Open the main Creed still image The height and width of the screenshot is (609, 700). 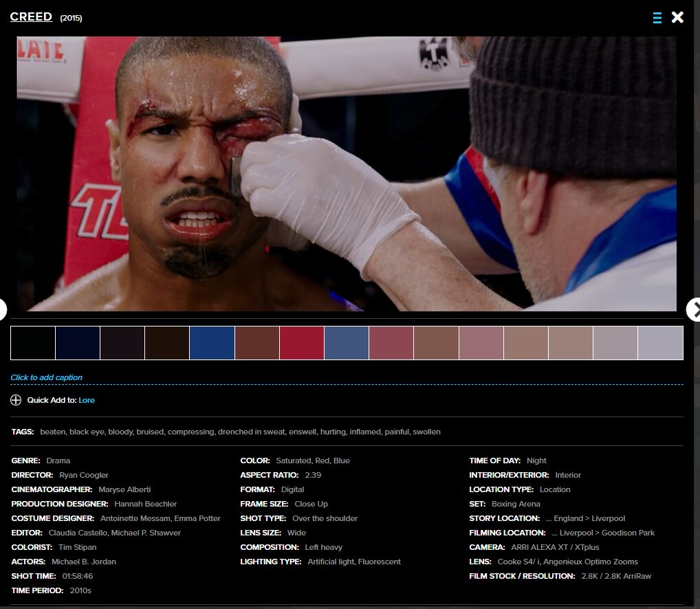(x=347, y=174)
